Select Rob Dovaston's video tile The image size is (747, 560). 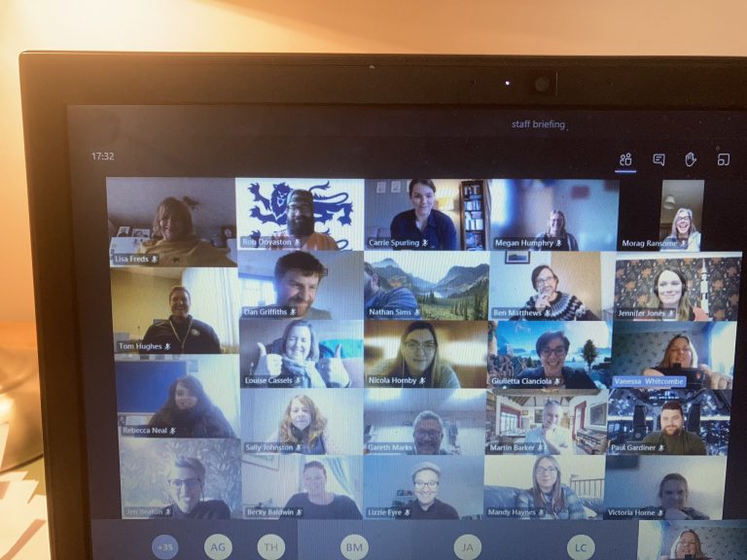[301, 214]
